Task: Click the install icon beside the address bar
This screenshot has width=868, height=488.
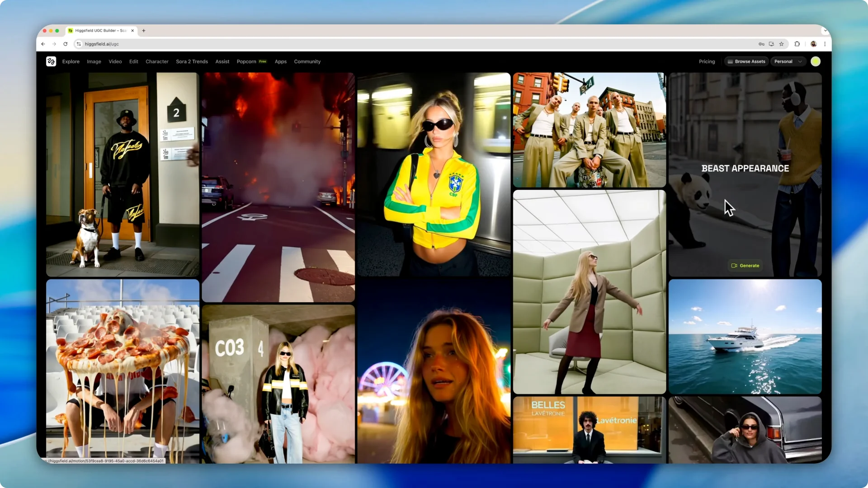Action: pyautogui.click(x=772, y=44)
